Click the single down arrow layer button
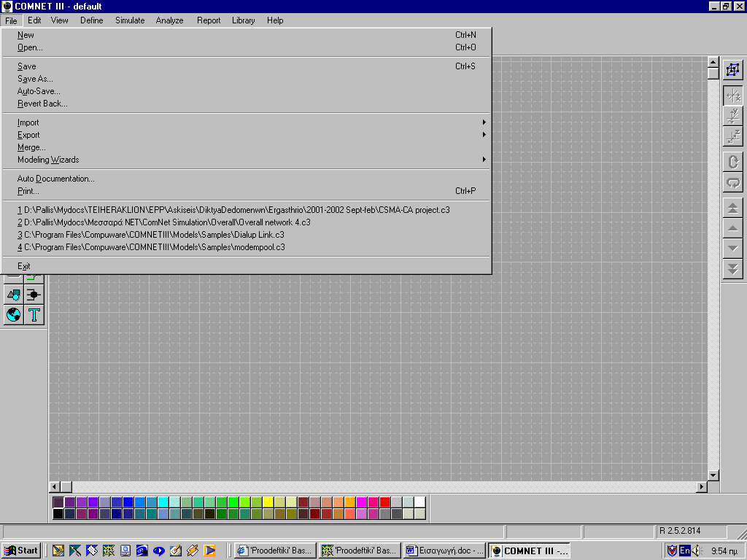The image size is (747, 560). [732, 248]
